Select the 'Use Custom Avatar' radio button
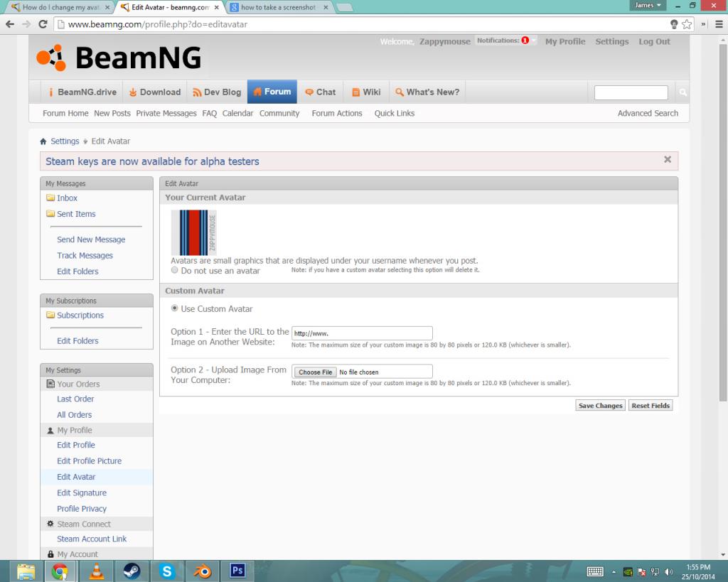The width and height of the screenshot is (728, 582). click(175, 308)
